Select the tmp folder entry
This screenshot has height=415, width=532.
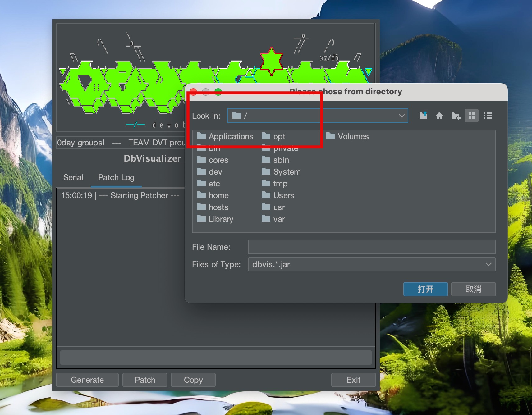[x=280, y=184]
